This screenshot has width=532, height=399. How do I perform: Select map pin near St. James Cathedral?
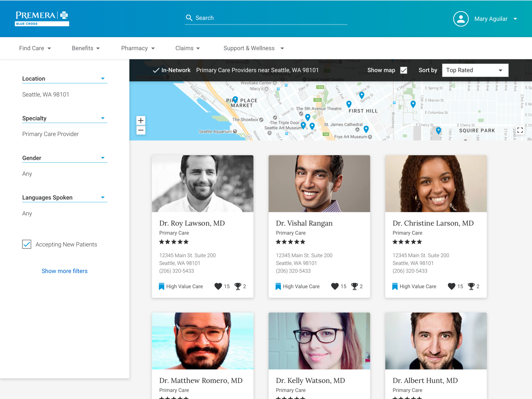pos(366,129)
